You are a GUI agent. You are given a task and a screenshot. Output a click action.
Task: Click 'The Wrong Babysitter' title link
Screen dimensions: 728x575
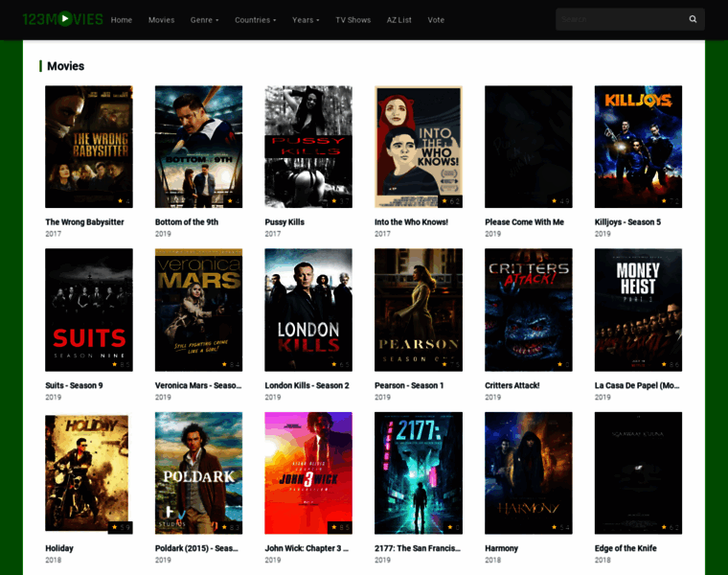[x=84, y=222]
